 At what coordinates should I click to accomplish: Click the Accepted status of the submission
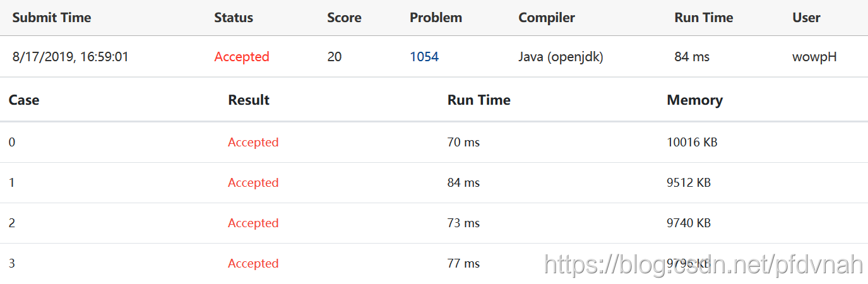coord(242,57)
